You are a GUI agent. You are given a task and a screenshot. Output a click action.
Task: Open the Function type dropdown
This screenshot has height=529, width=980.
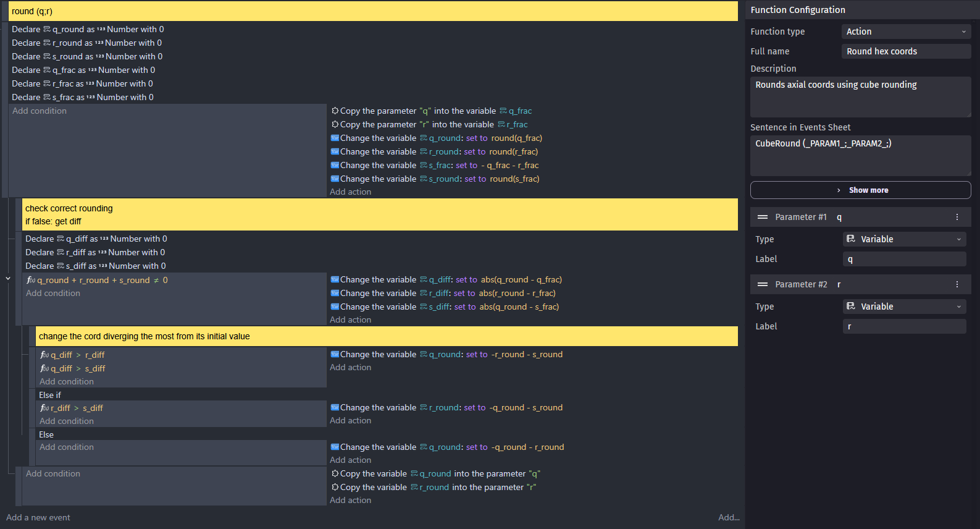click(x=905, y=32)
